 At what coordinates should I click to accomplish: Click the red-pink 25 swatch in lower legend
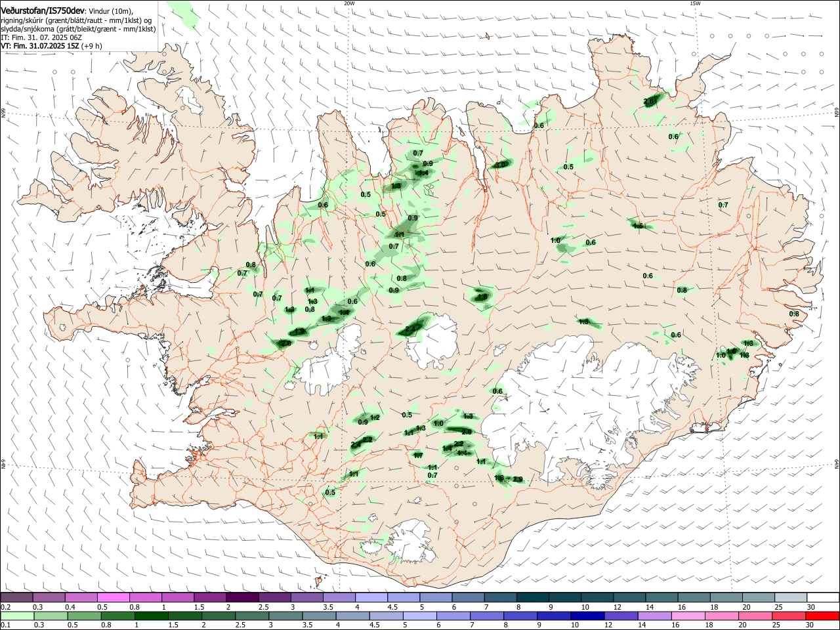pos(788,616)
